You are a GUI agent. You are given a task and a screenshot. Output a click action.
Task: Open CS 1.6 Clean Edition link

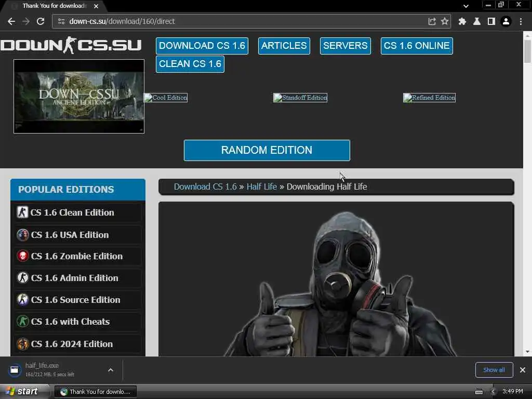[x=72, y=212]
